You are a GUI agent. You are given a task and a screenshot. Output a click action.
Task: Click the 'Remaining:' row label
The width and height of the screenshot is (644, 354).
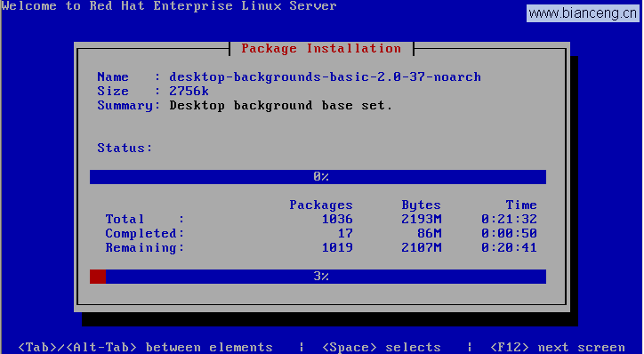pyautogui.click(x=145, y=248)
